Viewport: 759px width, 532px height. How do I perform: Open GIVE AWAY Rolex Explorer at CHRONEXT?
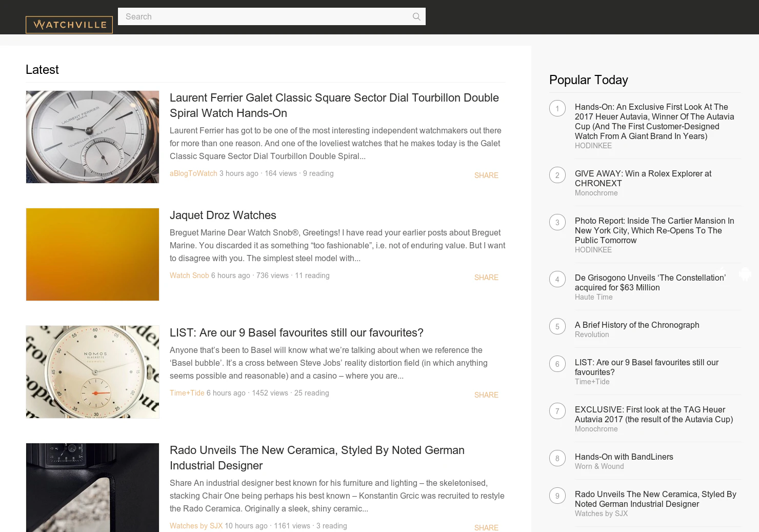[x=643, y=179]
